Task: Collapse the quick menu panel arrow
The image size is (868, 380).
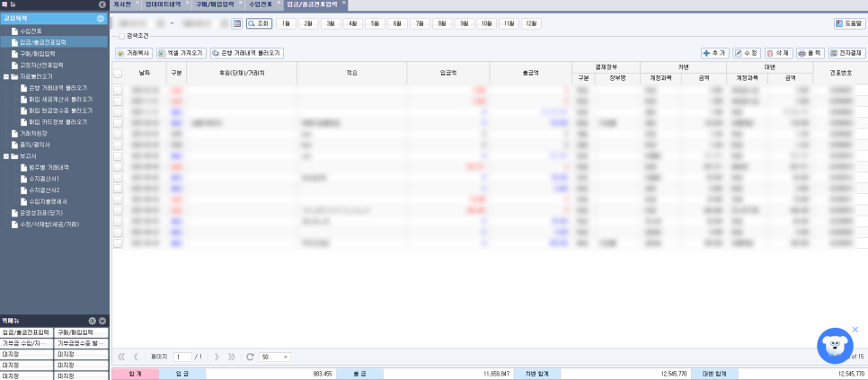Action: [102, 321]
